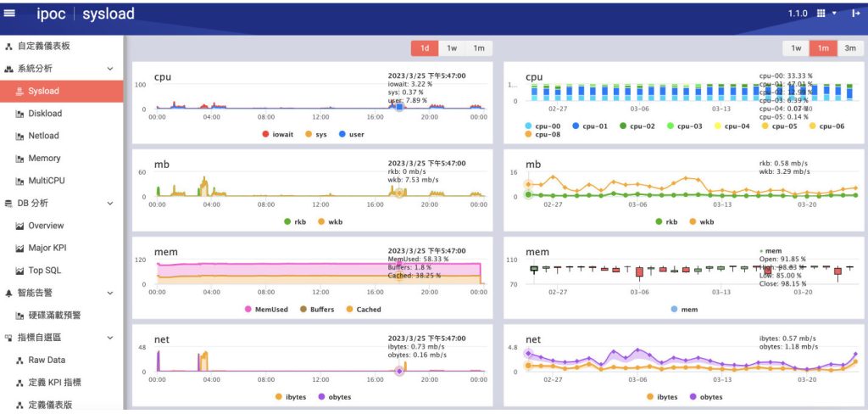This screenshot has width=868, height=414.
Task: Click the Raw Data sidebar icon
Action: [x=20, y=361]
